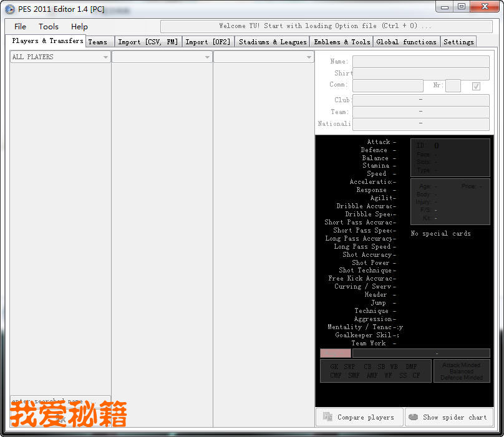Open the Global functions tab

(407, 42)
